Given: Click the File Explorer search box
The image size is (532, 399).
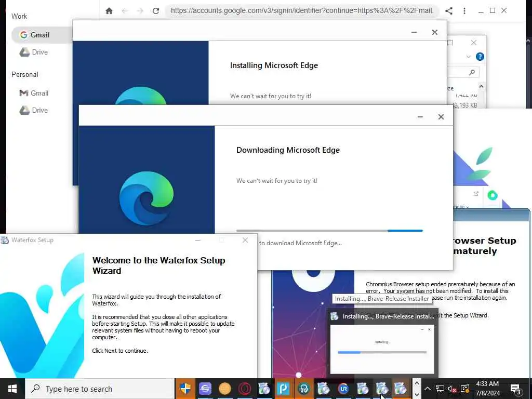Looking at the screenshot, I should click(463, 72).
